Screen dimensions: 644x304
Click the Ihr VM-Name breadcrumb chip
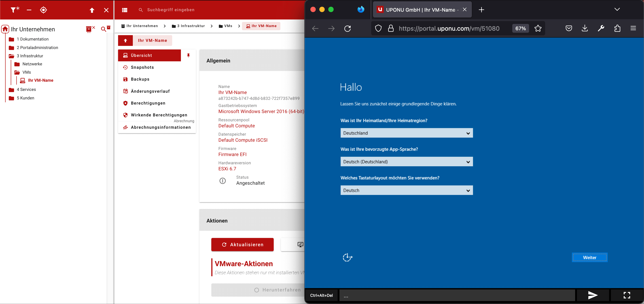coord(261,26)
